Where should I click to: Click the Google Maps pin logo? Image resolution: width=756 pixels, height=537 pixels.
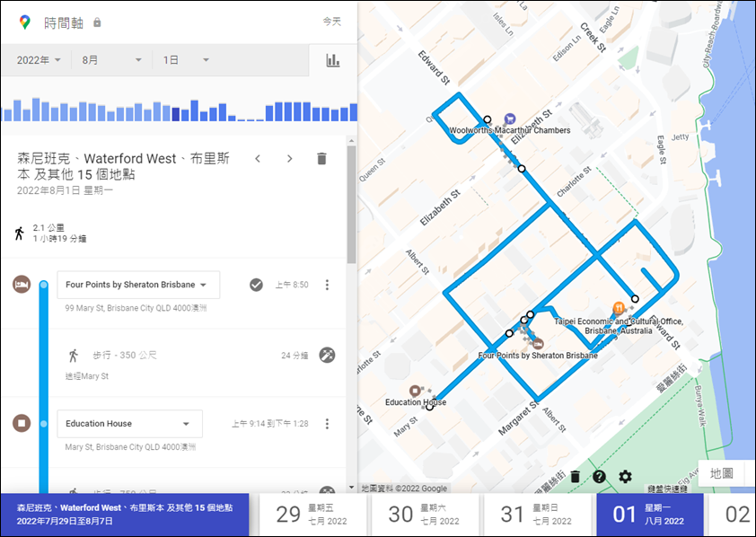click(24, 22)
